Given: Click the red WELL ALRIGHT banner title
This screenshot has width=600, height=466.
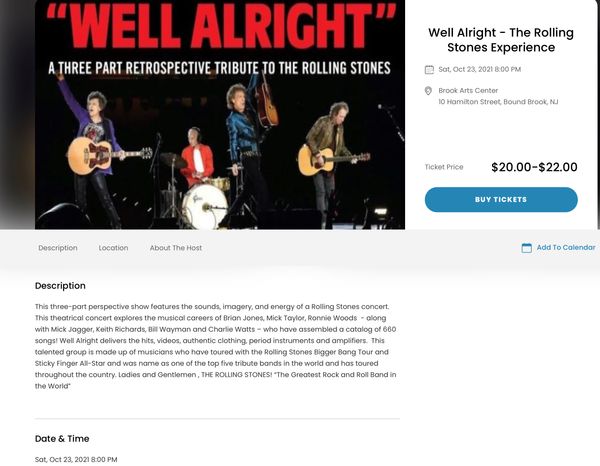Looking at the screenshot, I should (x=221, y=26).
